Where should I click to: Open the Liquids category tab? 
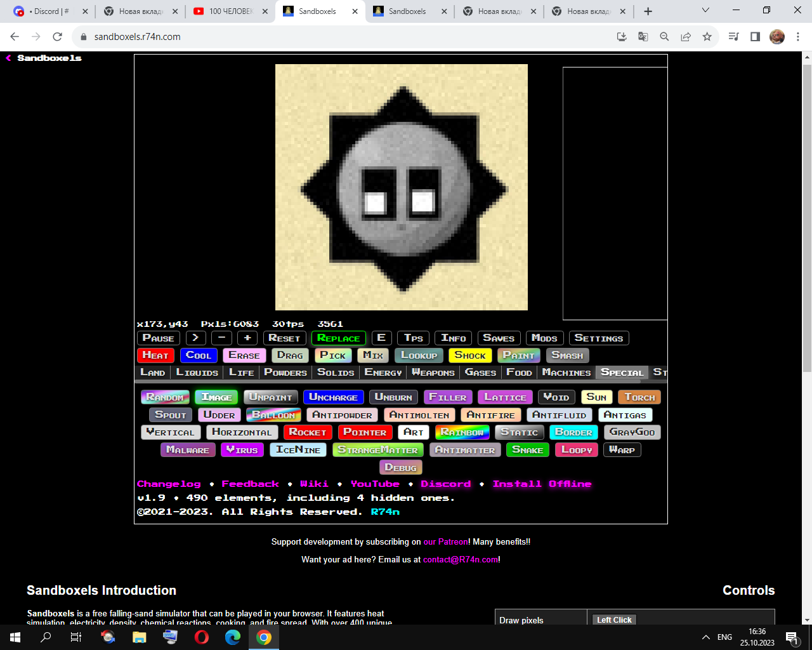(197, 373)
